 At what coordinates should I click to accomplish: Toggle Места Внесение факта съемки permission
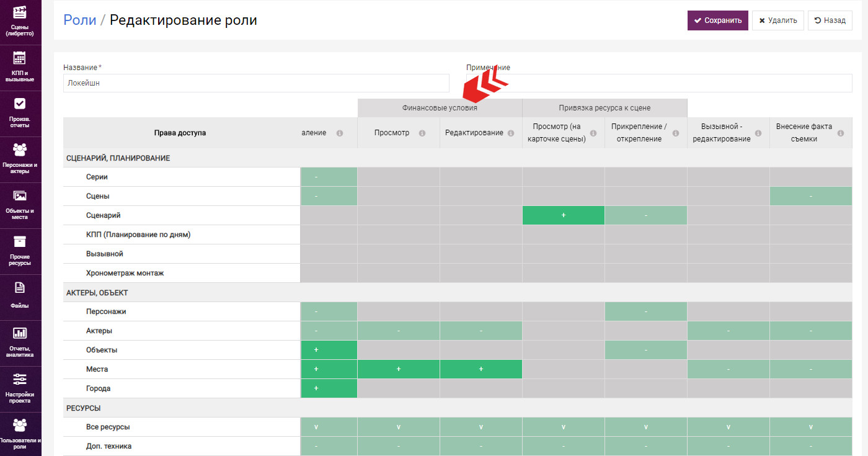[811, 369]
